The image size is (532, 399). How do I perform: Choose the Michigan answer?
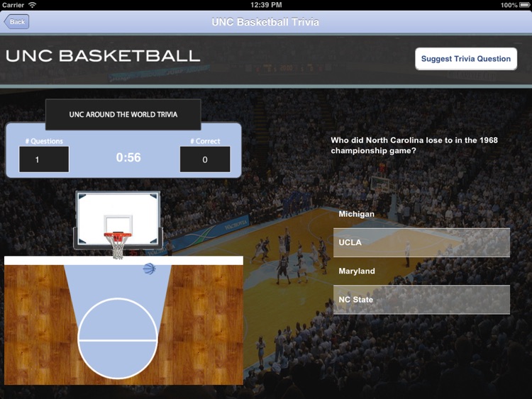421,214
